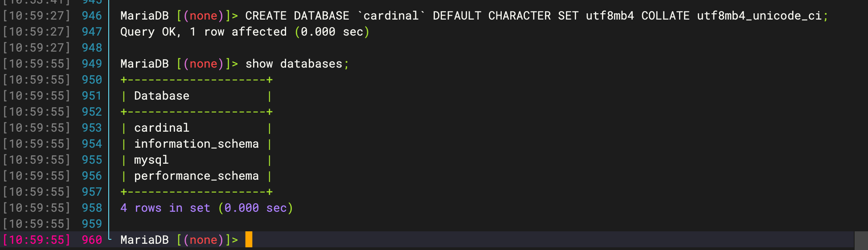Click the `cardinal` database name in the CREATE statement
The height and width of the screenshot is (250, 868).
(391, 16)
